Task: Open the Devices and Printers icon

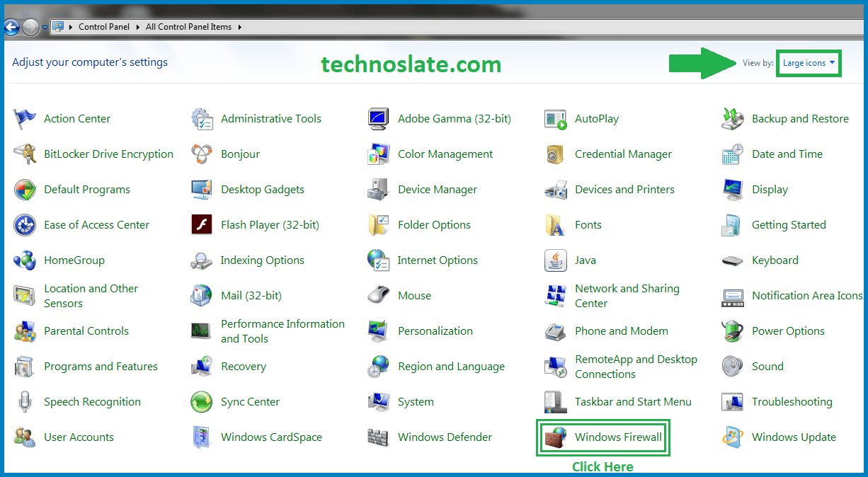Action: (556, 190)
